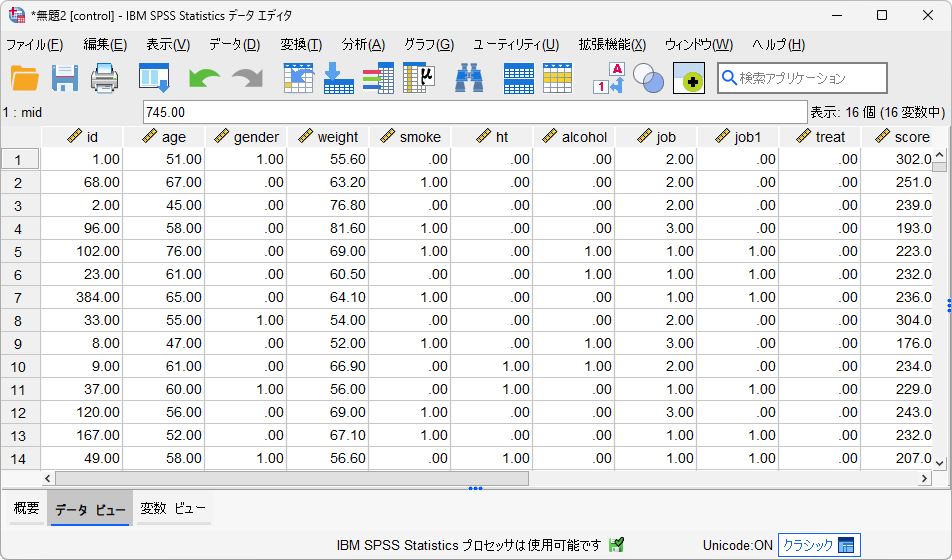Click the 検索アプリケーション search field
The width and height of the screenshot is (952, 560).
(802, 78)
